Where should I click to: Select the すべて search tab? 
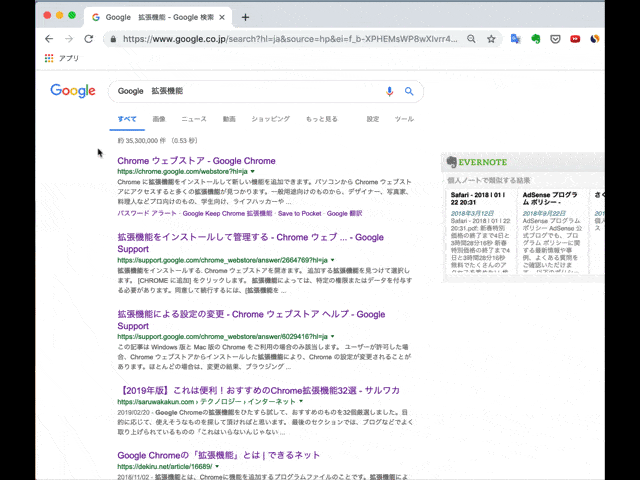click(127, 119)
